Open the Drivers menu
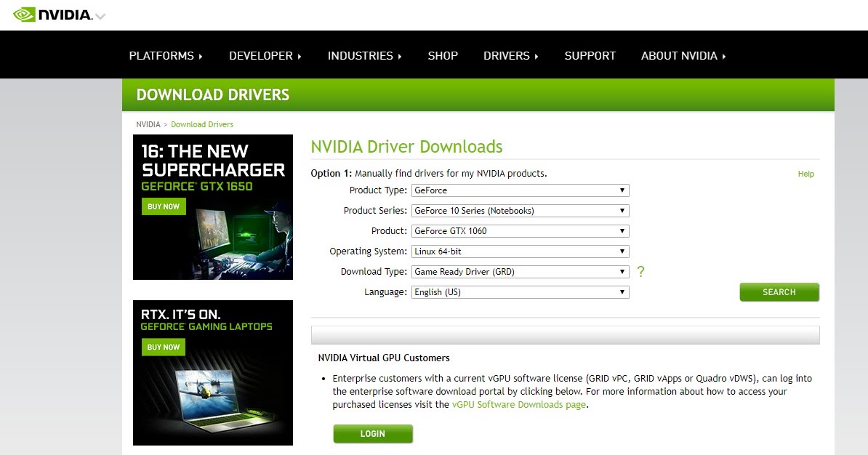 click(x=511, y=56)
